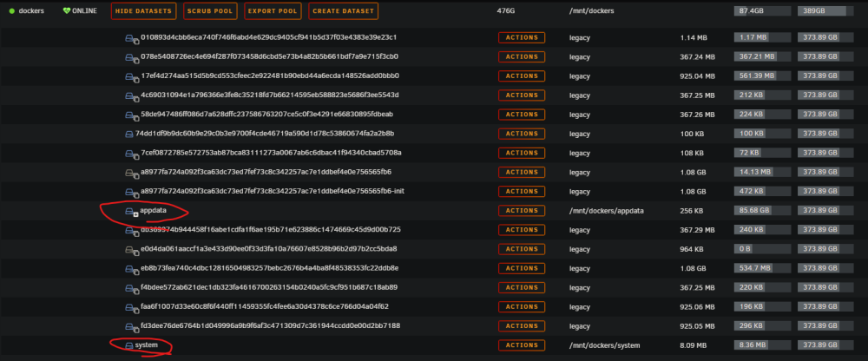Click Create Dataset for the dockers pool
The image size is (868, 361).
(343, 11)
